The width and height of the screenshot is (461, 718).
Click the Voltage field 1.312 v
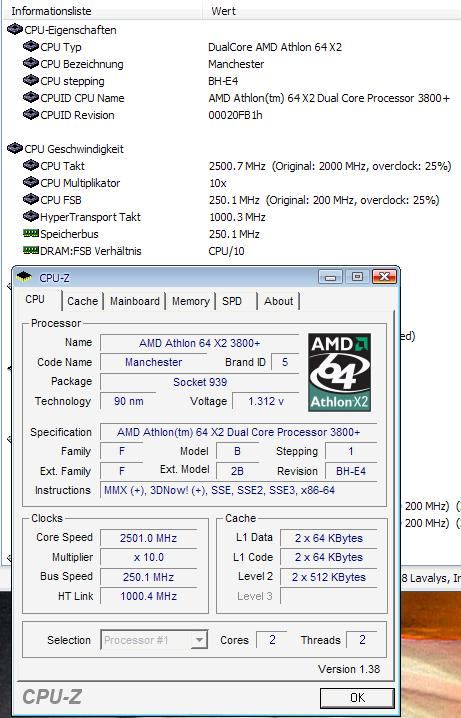coord(266,402)
